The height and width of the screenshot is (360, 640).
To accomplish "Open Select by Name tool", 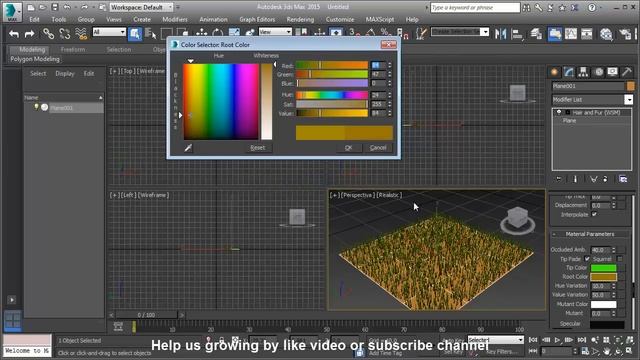I will 150,34.
